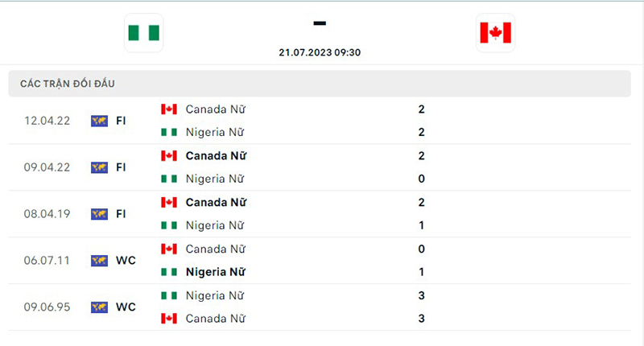Viewport: 644px width, 346px height.
Task: Click Nigeria flag in 12.04.22 match
Action: coord(169,132)
